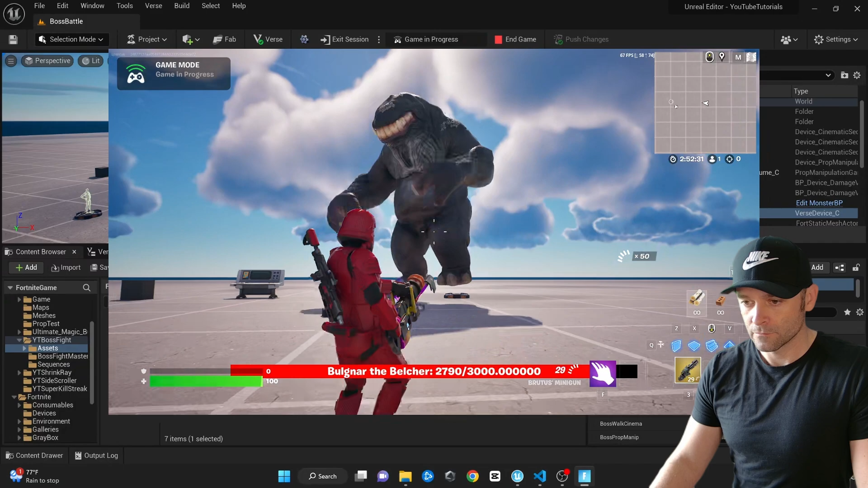Image resolution: width=868 pixels, height=488 pixels.
Task: Click the Save floppy disk icon
Action: [x=13, y=40]
